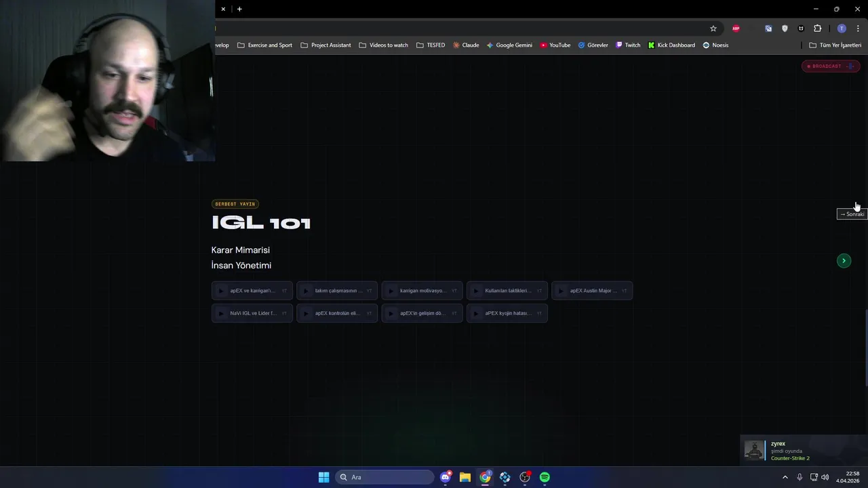
Task: Open the Adblock Plus (ABP) extension
Action: pyautogui.click(x=736, y=28)
